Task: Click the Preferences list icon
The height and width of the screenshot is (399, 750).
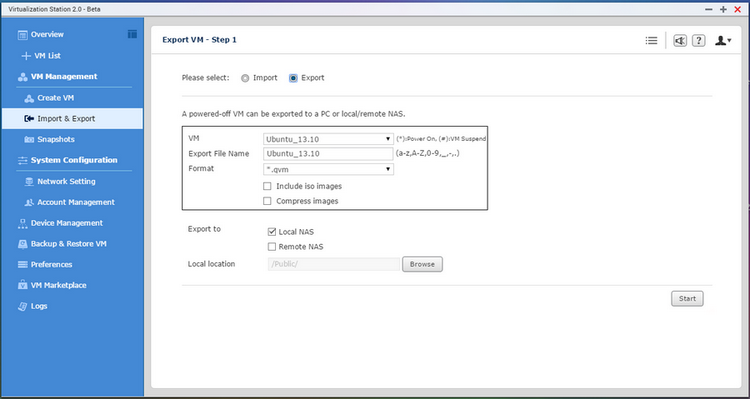Action: click(x=22, y=265)
